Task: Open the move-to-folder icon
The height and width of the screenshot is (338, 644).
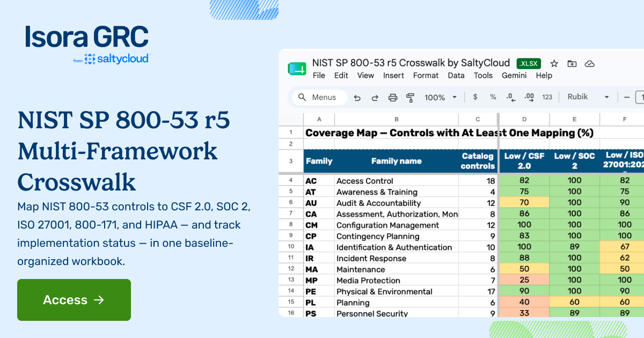Action: pyautogui.click(x=572, y=63)
